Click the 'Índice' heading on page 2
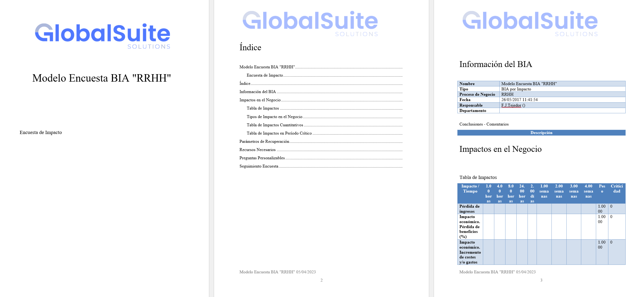The image size is (644, 297). [250, 47]
